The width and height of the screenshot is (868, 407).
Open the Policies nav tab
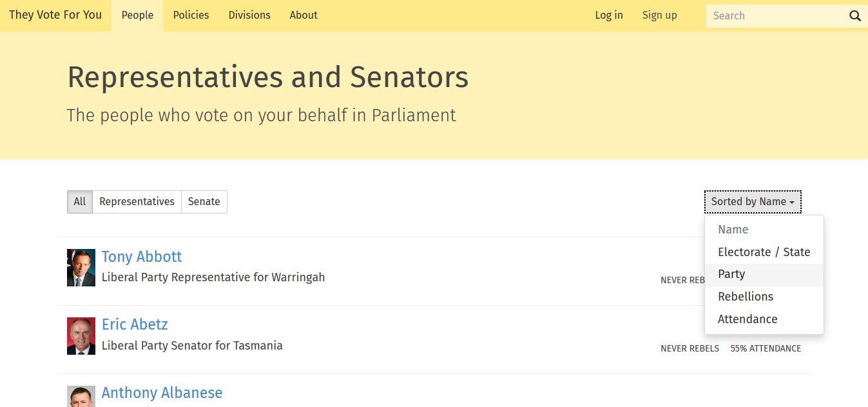(191, 15)
